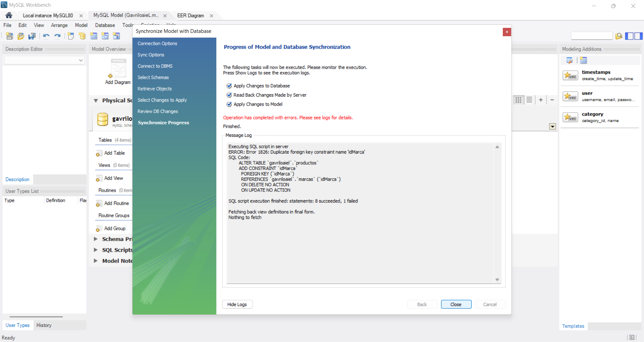Click the gavriloaiel schema database icon
The width and height of the screenshot is (644, 342).
click(103, 119)
